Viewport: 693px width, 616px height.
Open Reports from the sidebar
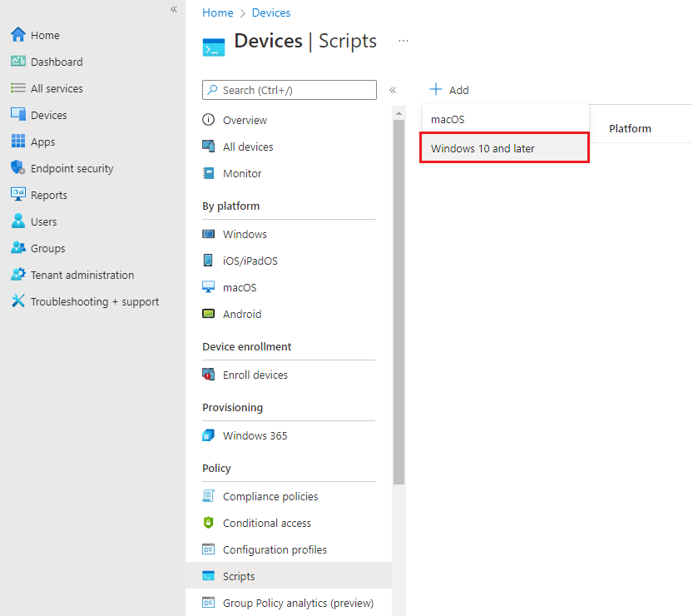(48, 195)
